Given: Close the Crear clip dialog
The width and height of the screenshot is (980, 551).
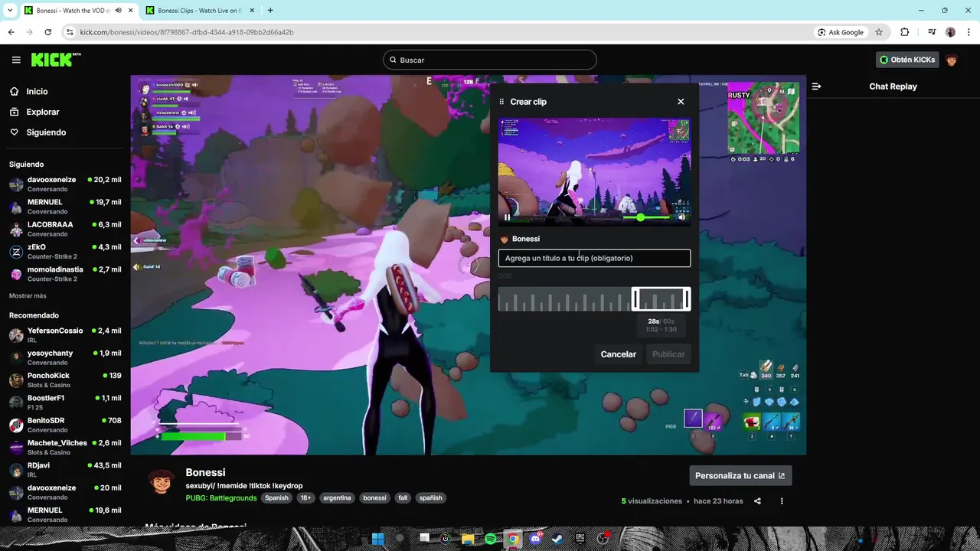Looking at the screenshot, I should point(681,102).
